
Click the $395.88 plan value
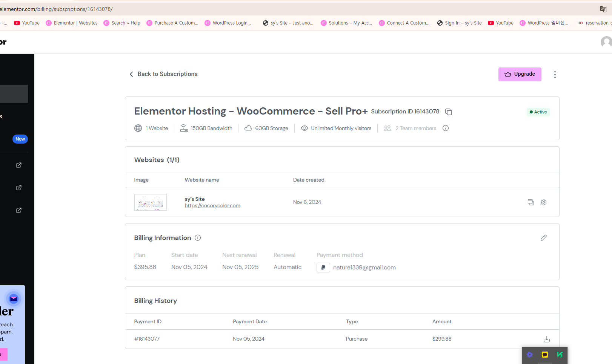145,267
